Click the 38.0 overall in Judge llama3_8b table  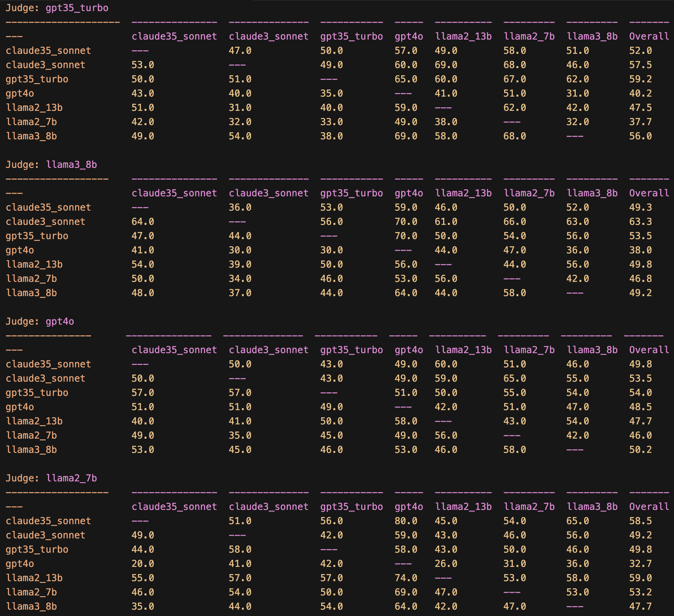[x=640, y=250]
